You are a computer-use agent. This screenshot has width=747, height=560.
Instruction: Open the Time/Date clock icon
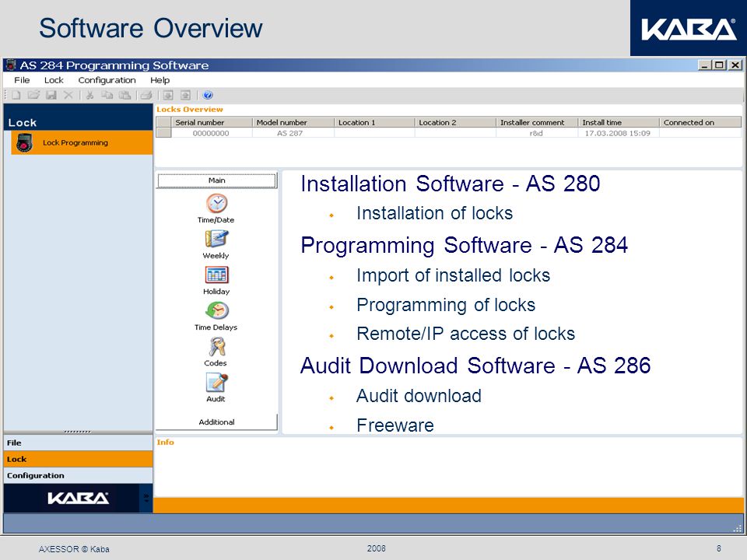click(217, 204)
